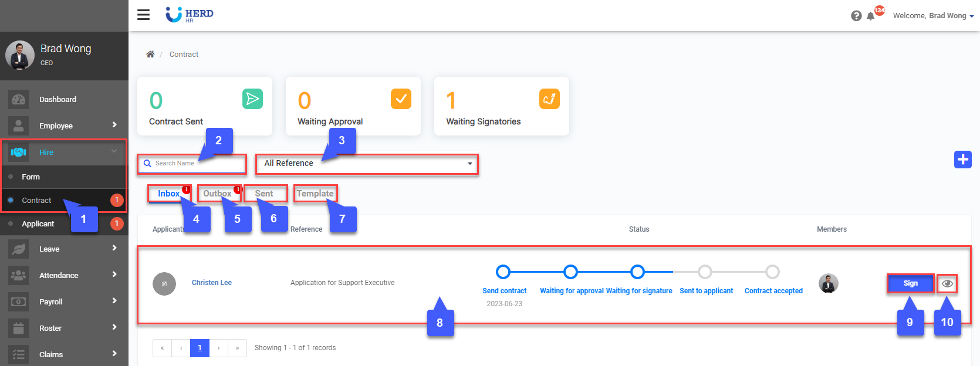Switch to the Template tab
The height and width of the screenshot is (366, 980).
[315, 194]
